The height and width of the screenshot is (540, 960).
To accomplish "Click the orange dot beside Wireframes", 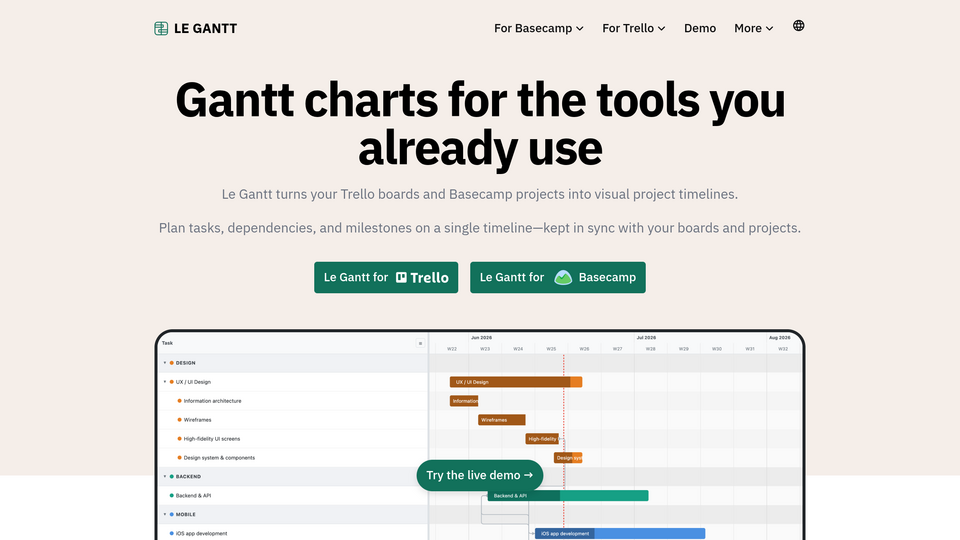I will point(179,420).
